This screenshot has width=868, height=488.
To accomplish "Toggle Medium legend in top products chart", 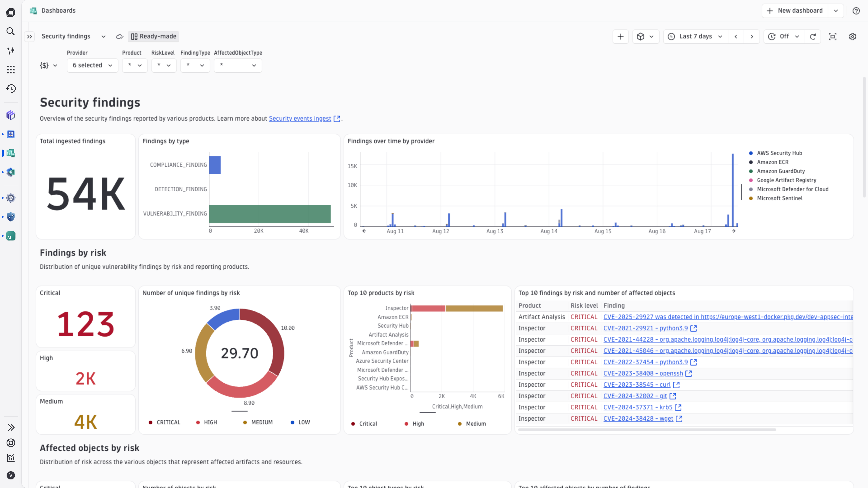I will tap(472, 424).
